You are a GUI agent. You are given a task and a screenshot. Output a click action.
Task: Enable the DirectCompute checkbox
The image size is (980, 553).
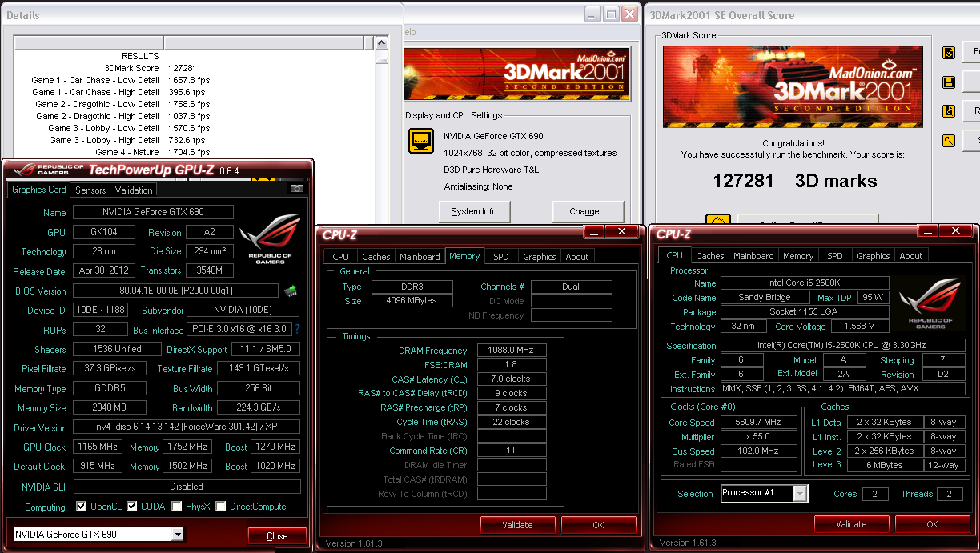click(220, 507)
